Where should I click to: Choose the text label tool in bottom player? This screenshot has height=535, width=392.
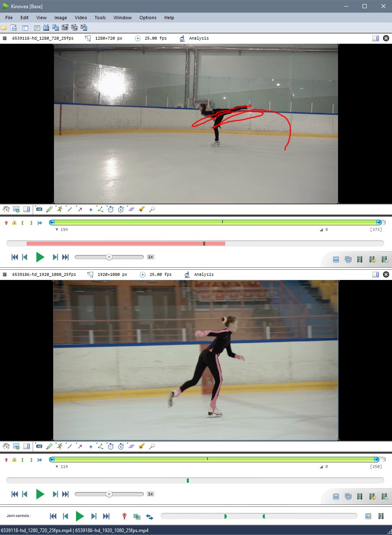[39, 446]
